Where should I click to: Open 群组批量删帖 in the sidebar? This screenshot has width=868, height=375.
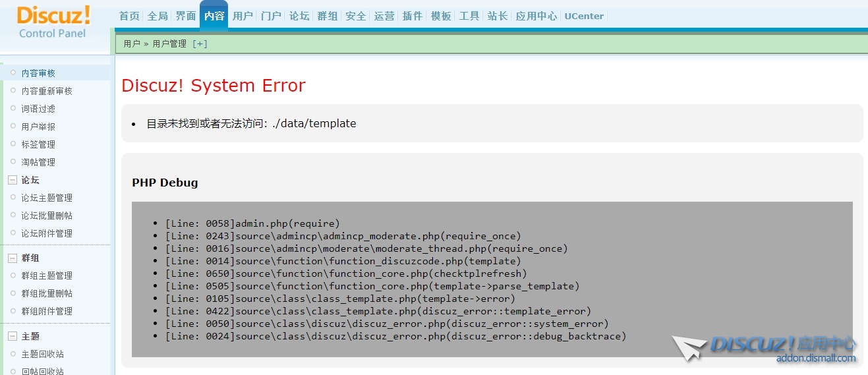tap(47, 293)
